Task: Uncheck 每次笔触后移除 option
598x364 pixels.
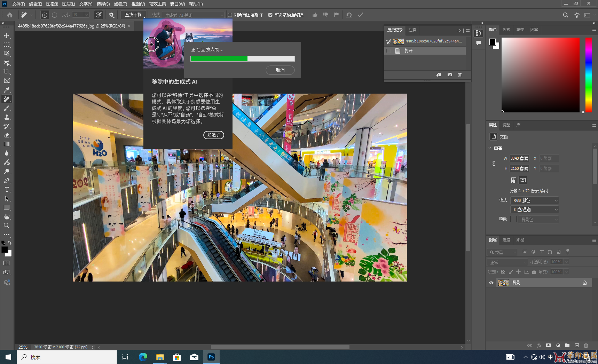Action: click(x=270, y=15)
